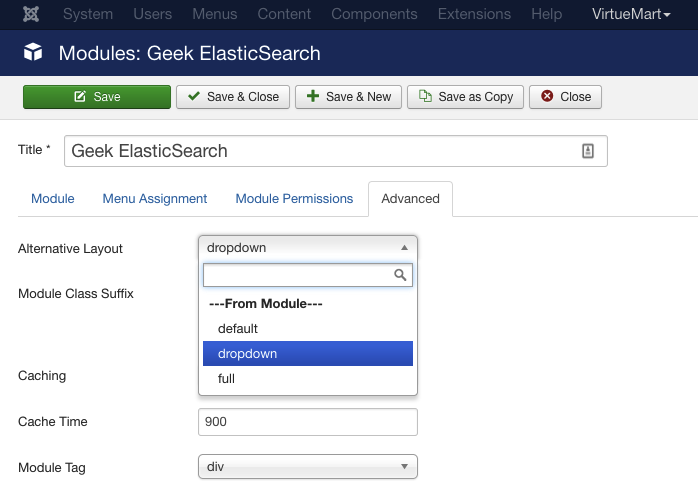Screen dimensions: 698x491
Task: Click the Joomla logo icon
Action: tap(31, 14)
